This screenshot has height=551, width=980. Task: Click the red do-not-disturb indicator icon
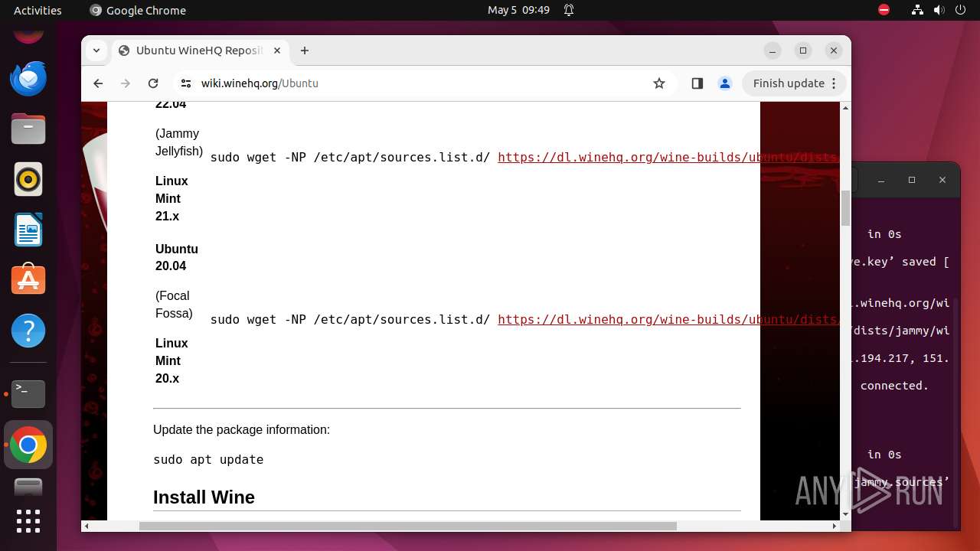[x=884, y=10]
